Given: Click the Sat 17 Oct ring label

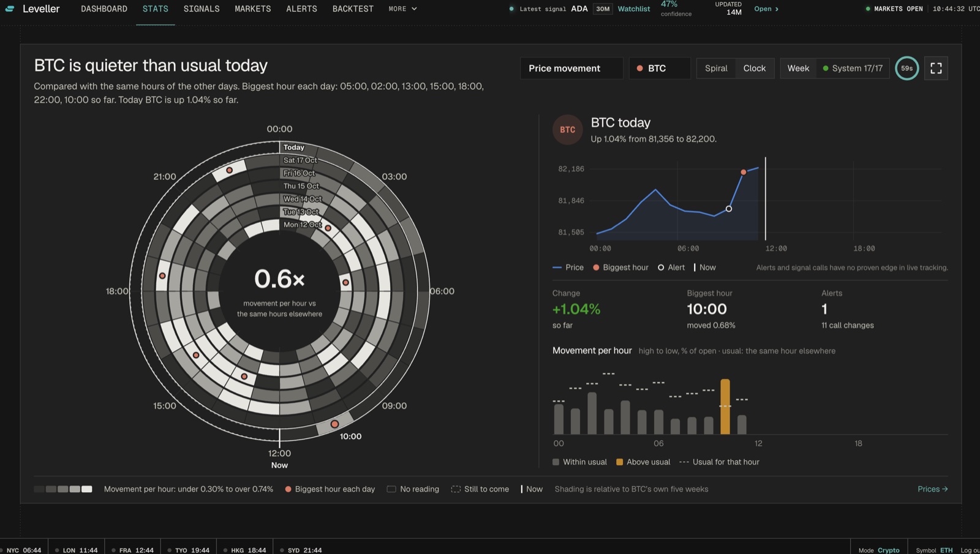Looking at the screenshot, I should (x=300, y=160).
